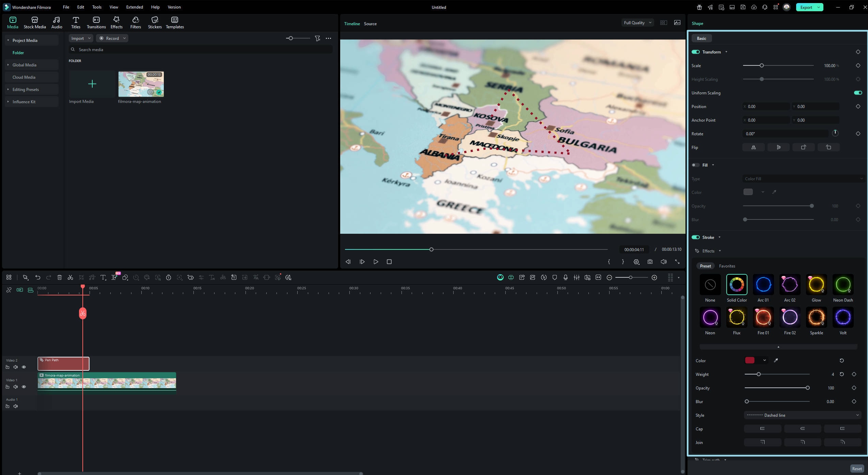Click the Undo icon above the timeline
The width and height of the screenshot is (868, 475).
38,277
